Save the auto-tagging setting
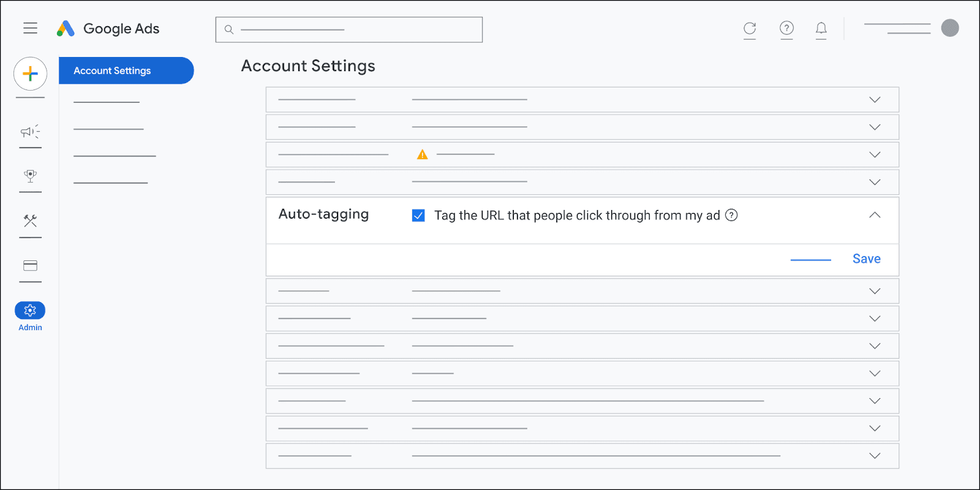 click(x=866, y=259)
